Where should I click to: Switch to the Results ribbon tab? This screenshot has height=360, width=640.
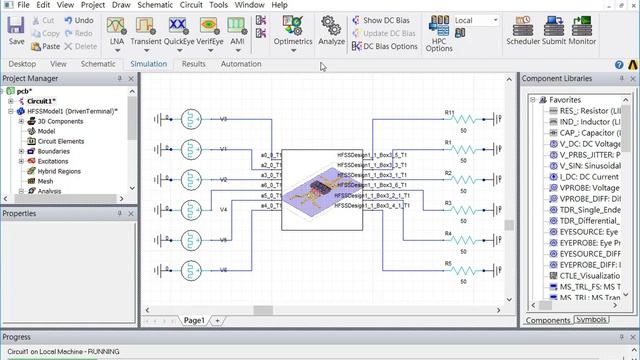pyautogui.click(x=193, y=64)
